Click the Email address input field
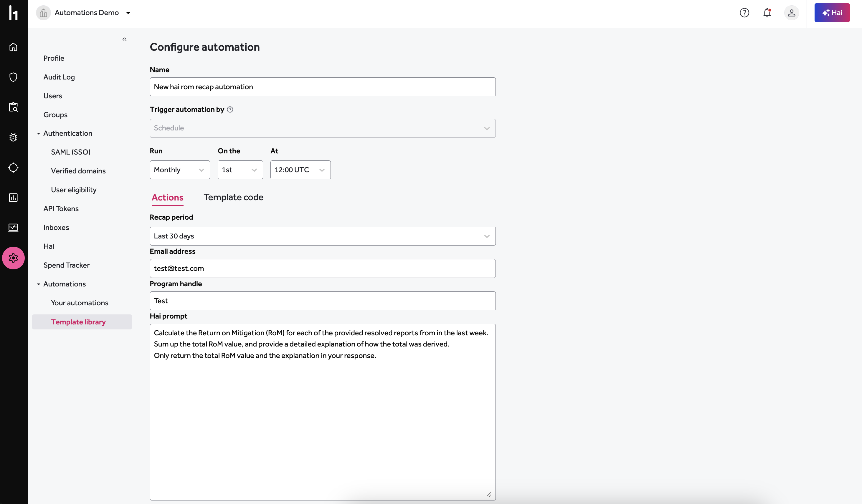This screenshot has height=504, width=862. pyautogui.click(x=322, y=268)
